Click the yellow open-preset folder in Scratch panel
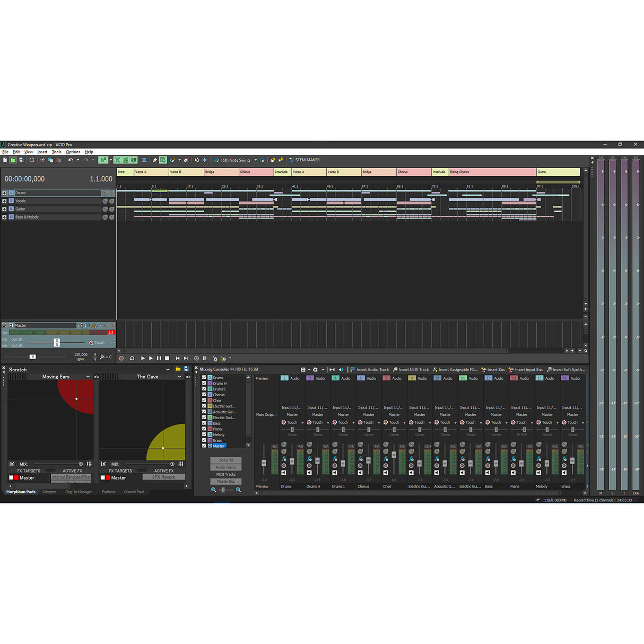The height and width of the screenshot is (644, 644). (178, 369)
